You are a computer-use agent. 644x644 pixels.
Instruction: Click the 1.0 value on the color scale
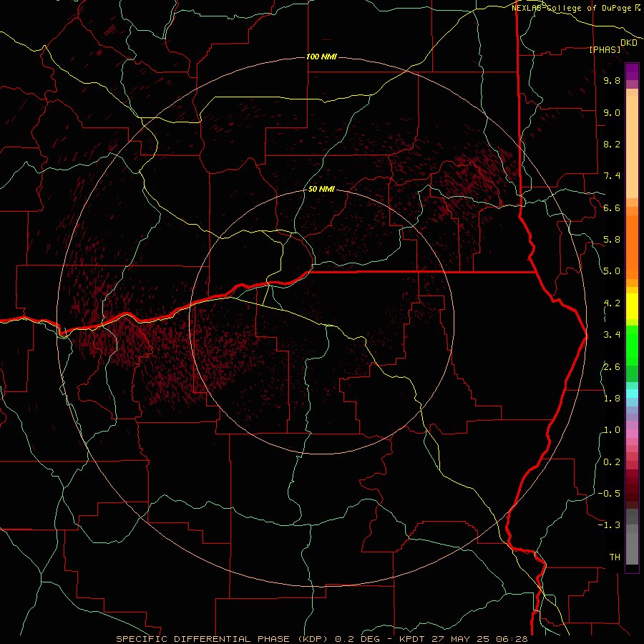point(612,430)
